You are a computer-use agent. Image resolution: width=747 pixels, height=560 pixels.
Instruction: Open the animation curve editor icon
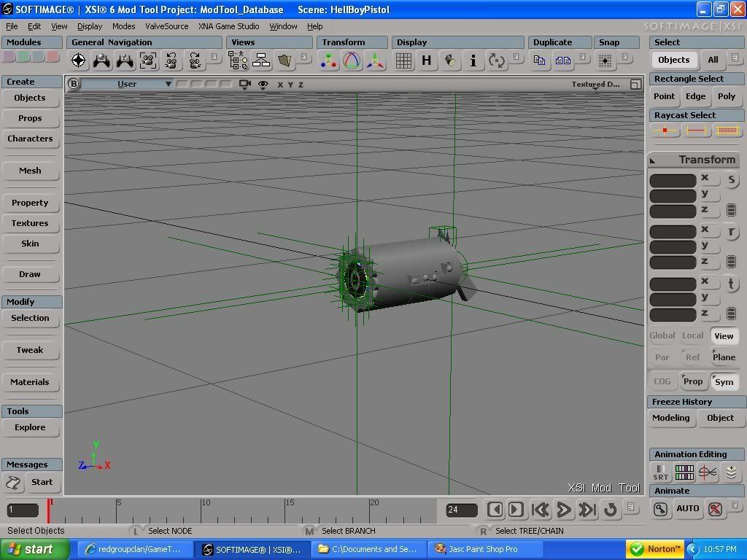click(708, 472)
